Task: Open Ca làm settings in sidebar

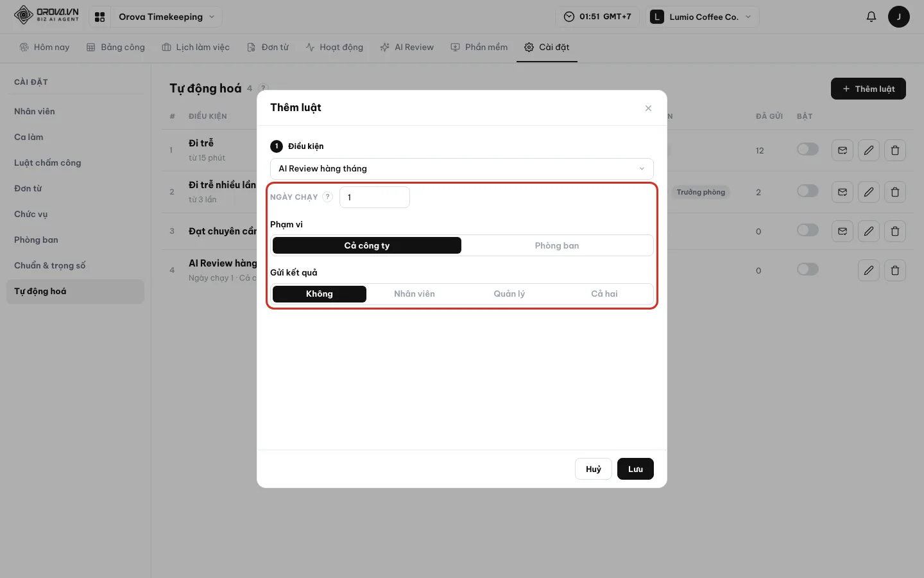Action: (x=75, y=137)
